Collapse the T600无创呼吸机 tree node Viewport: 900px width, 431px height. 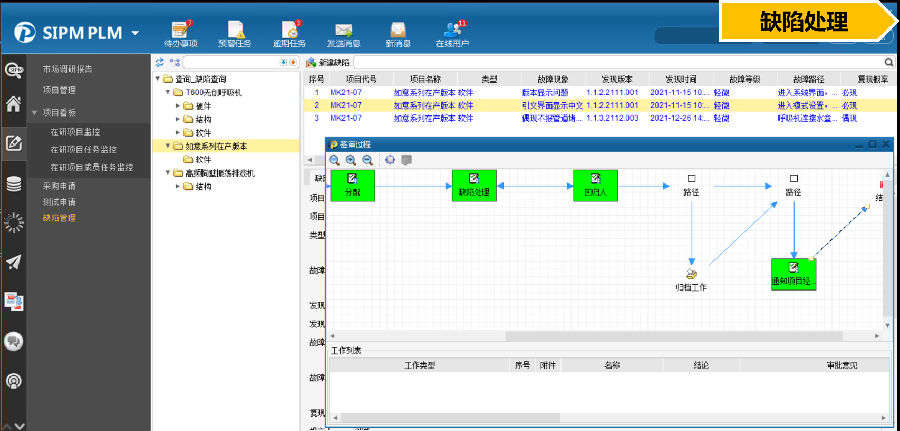click(x=168, y=92)
